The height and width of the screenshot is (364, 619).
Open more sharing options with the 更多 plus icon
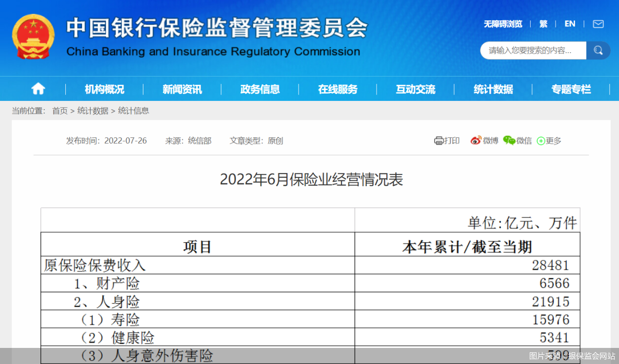tap(540, 140)
